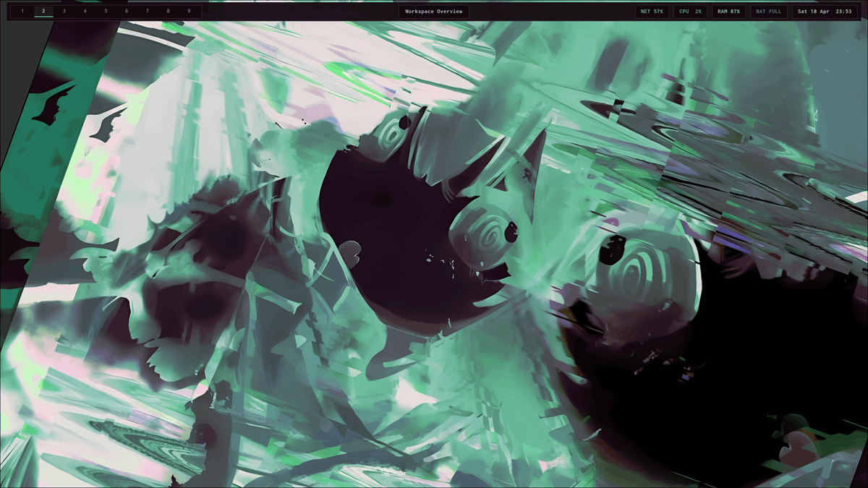Image resolution: width=868 pixels, height=488 pixels.
Task: Open the Workspace Overview
Action: (434, 11)
